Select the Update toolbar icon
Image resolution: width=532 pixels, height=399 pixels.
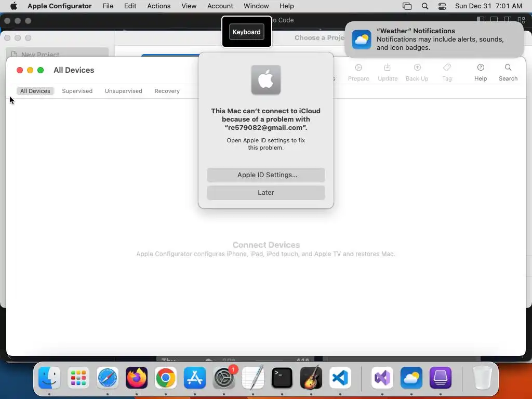(x=388, y=73)
